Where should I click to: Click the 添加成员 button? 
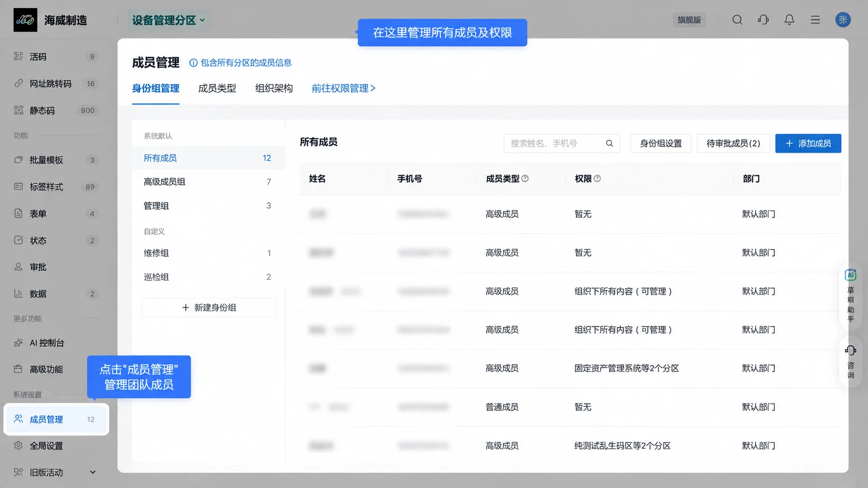click(x=808, y=143)
